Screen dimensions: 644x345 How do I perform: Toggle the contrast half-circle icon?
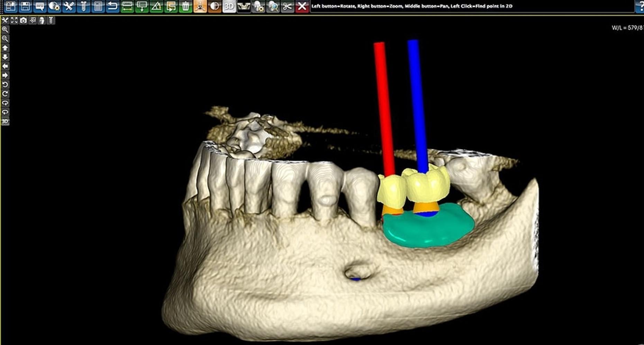click(x=215, y=6)
